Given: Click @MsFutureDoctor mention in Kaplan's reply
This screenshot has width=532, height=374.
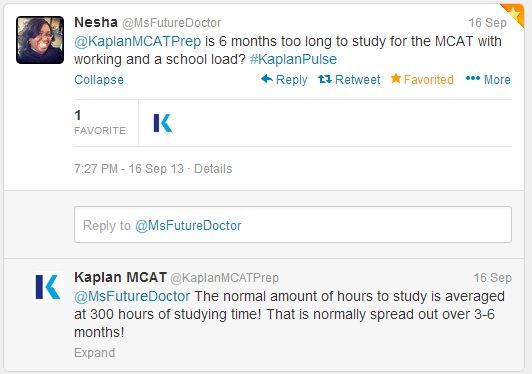Looking at the screenshot, I should tap(132, 296).
